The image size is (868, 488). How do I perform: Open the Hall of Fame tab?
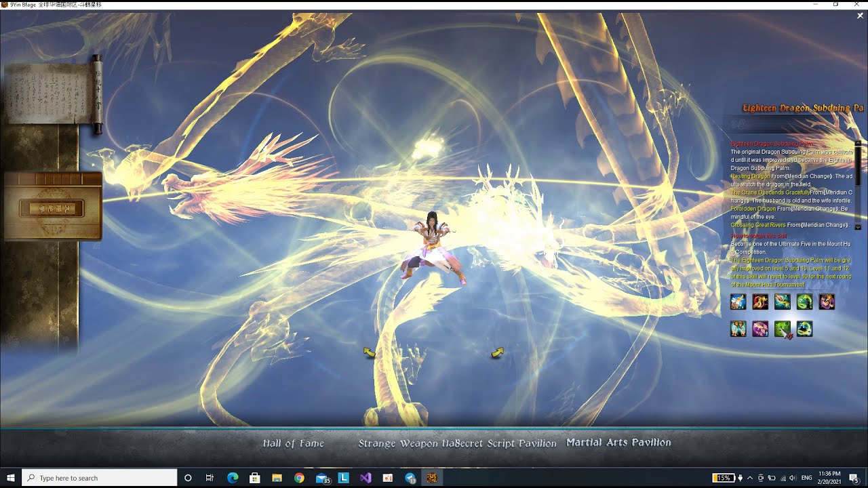[294, 443]
